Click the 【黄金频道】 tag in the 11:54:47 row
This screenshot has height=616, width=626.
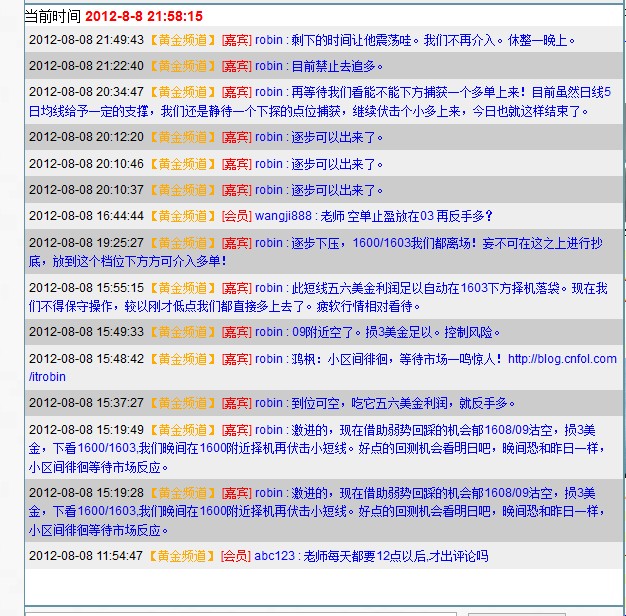coord(182,556)
